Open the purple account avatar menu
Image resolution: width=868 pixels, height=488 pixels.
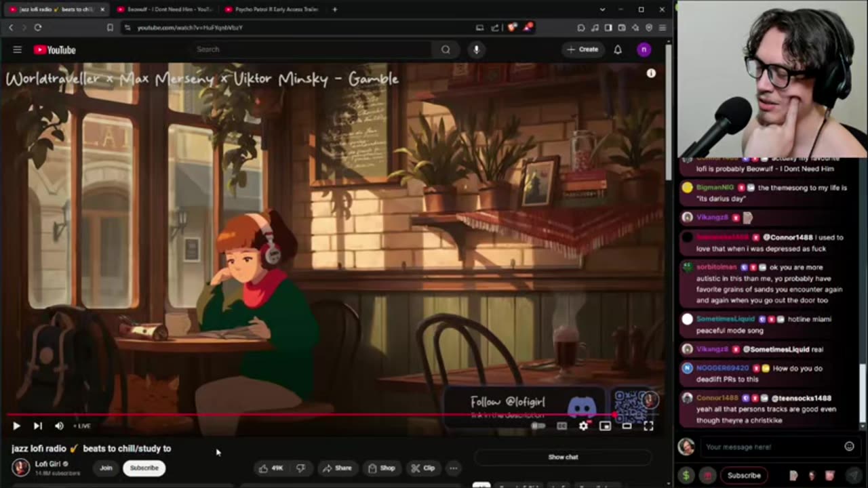(644, 49)
